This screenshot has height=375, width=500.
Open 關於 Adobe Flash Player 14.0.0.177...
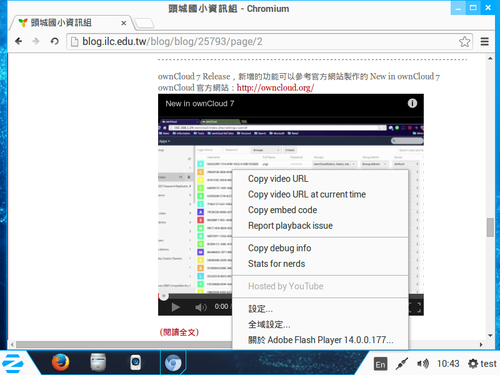(x=320, y=340)
